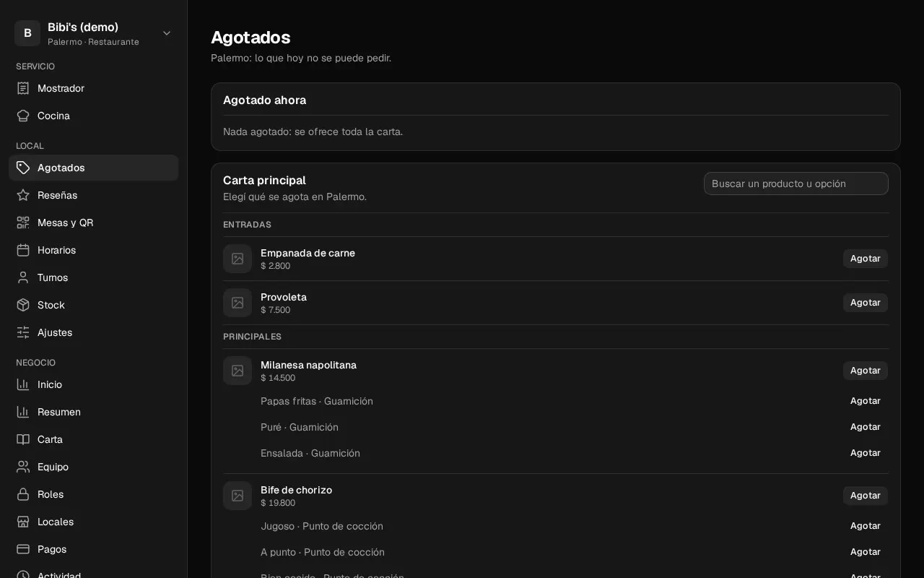Click the Ajustes sliders icon
Screen dimensions: 924x578
point(23,332)
